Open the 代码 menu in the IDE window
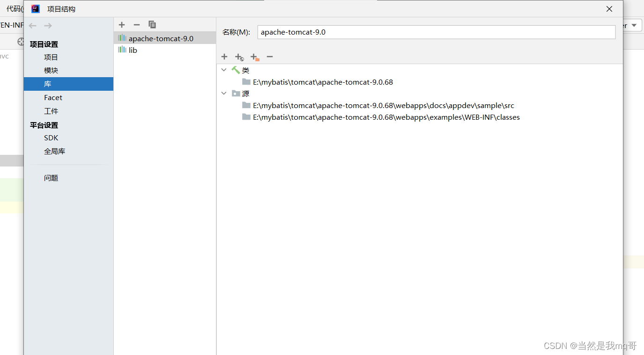The image size is (644, 355). pyautogui.click(x=15, y=8)
